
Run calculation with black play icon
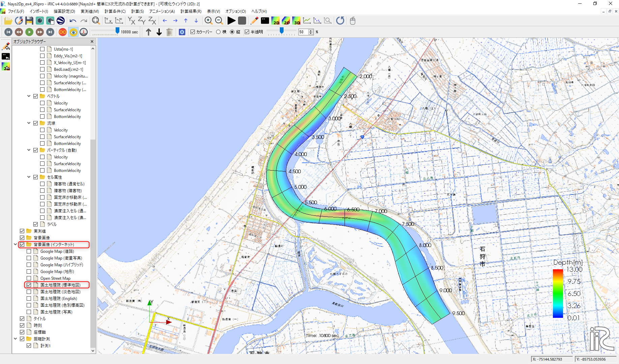231,21
